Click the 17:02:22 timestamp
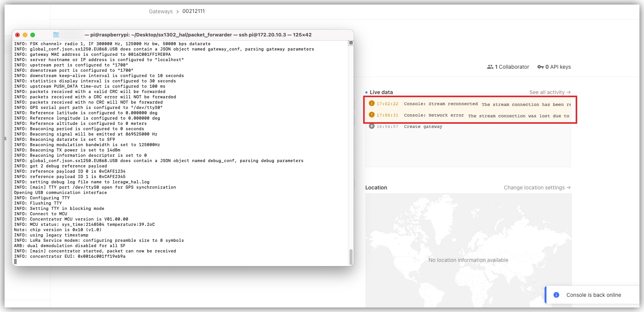 pyautogui.click(x=387, y=104)
